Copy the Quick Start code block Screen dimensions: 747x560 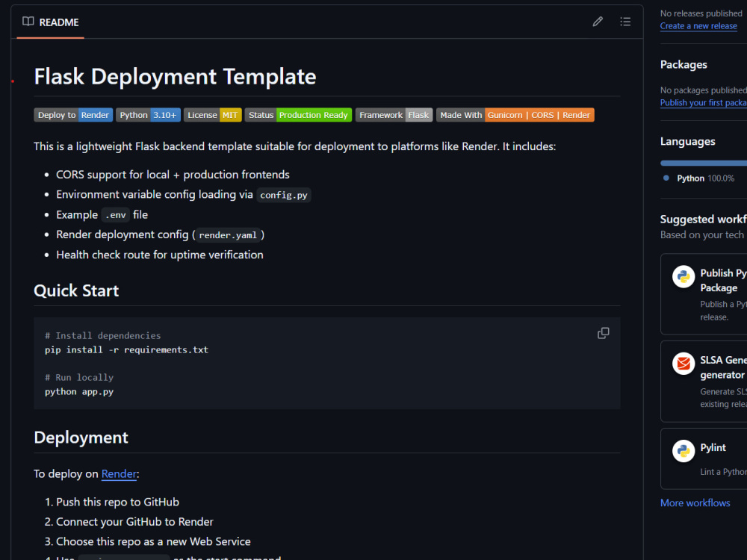[x=603, y=333]
